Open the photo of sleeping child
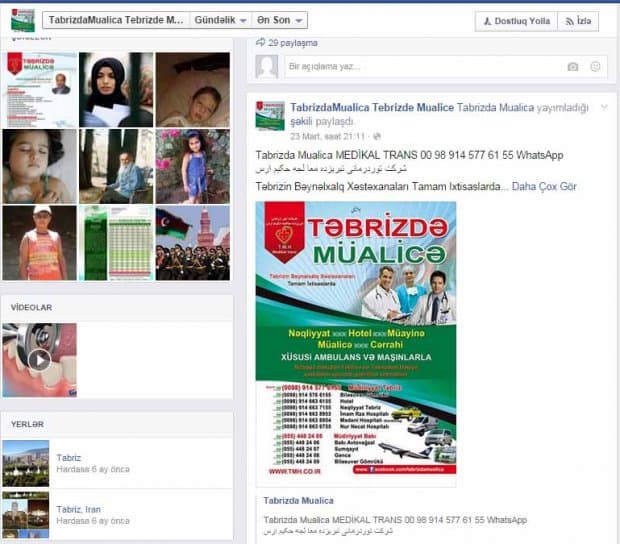This screenshot has width=620, height=544. tap(40, 166)
